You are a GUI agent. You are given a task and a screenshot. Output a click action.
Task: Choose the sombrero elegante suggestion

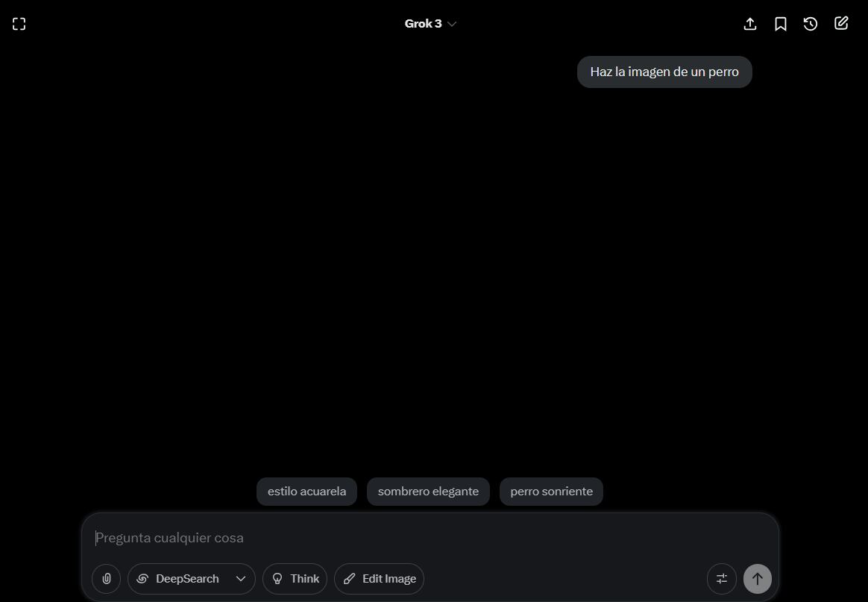click(428, 491)
